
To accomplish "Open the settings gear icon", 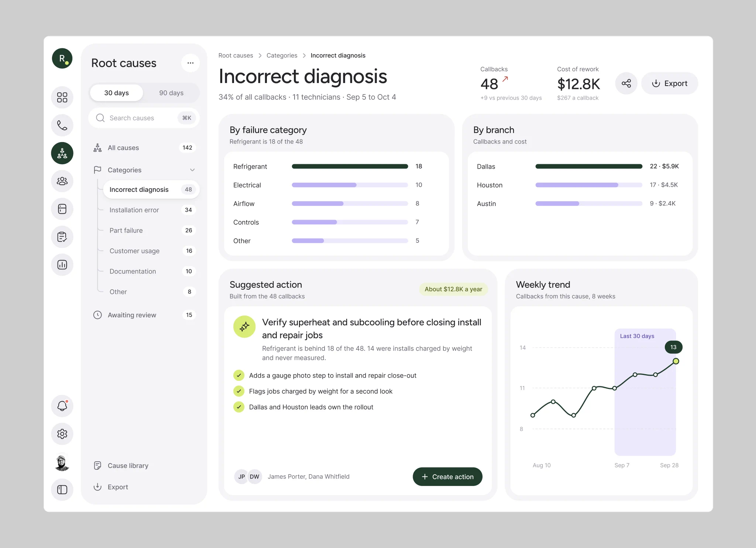I will click(x=62, y=434).
